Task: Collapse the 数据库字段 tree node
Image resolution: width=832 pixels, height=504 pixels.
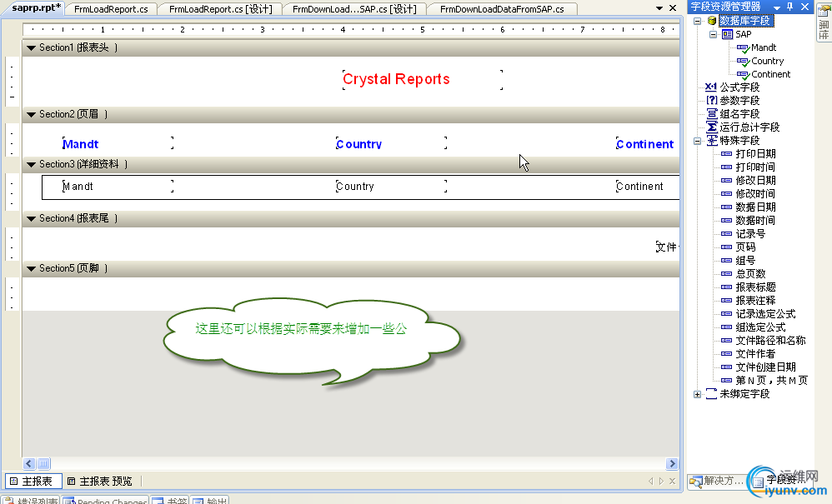Action: 698,21
